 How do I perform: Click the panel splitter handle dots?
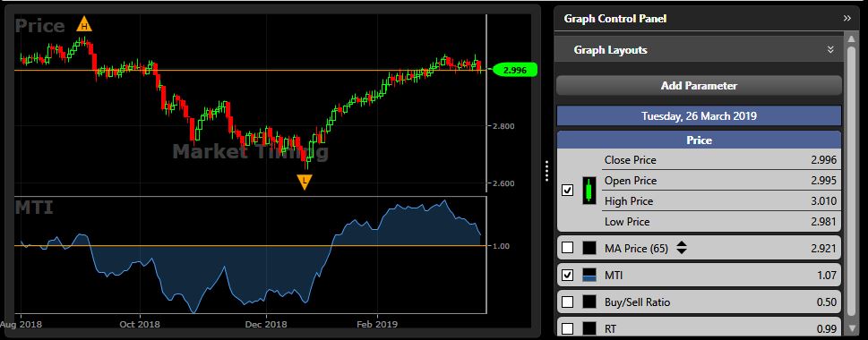[x=546, y=171]
